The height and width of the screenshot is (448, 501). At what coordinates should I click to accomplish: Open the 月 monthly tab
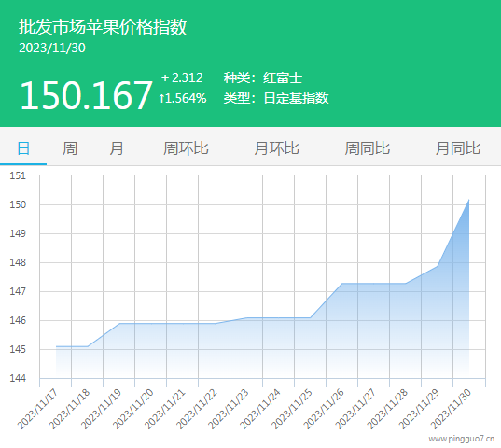pyautogui.click(x=117, y=148)
